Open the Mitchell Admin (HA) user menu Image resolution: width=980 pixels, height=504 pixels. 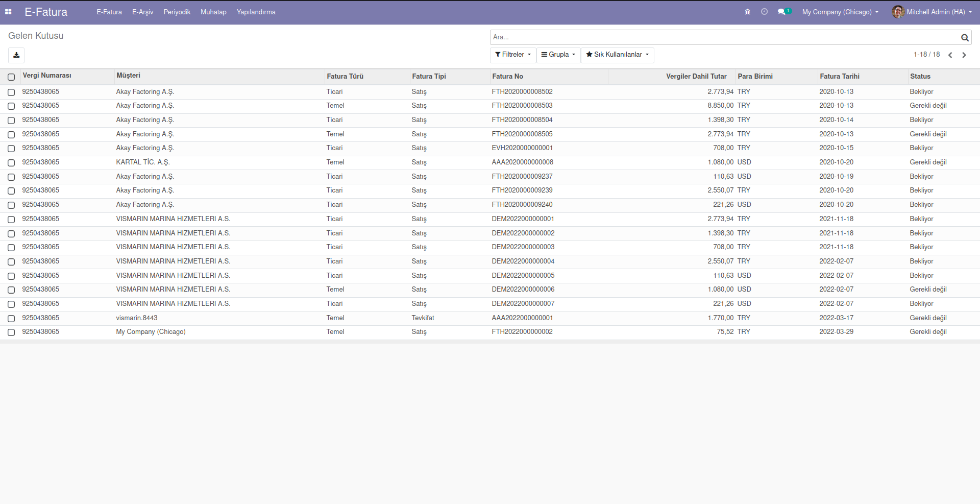point(932,12)
